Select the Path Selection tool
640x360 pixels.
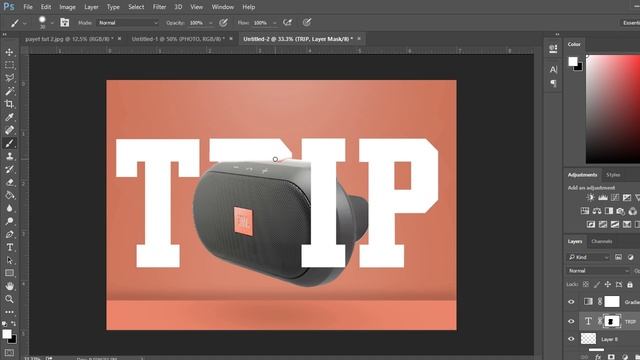pyautogui.click(x=9, y=260)
